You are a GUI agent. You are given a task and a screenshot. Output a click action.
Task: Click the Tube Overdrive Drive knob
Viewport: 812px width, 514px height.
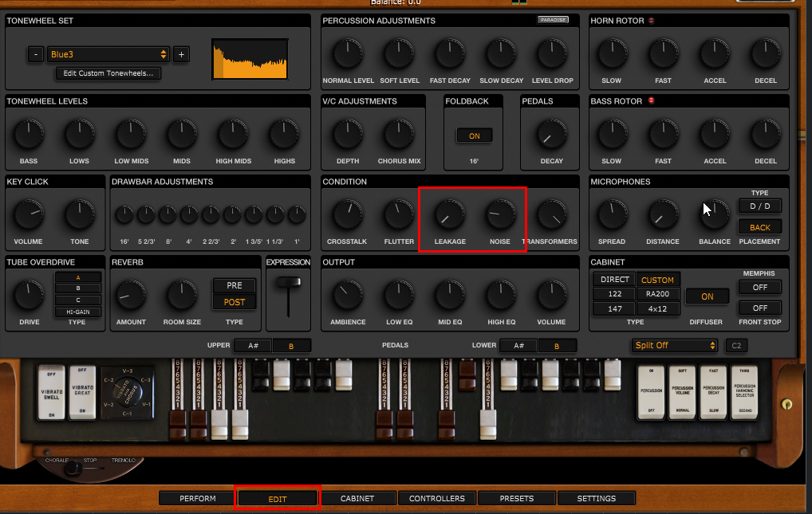[29, 295]
